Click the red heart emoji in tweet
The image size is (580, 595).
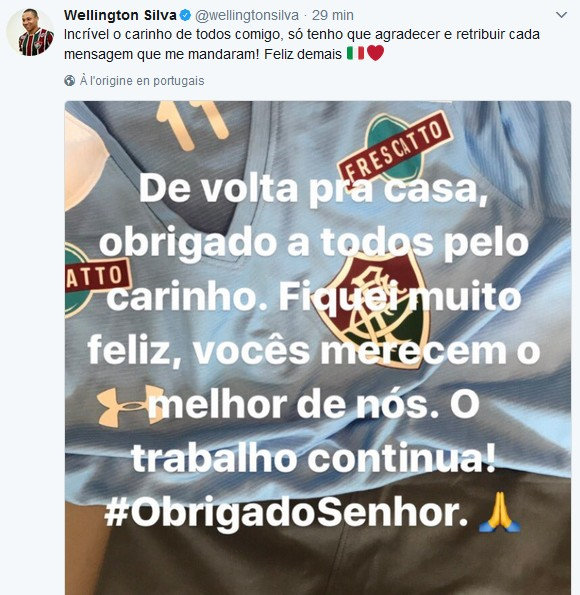375,53
